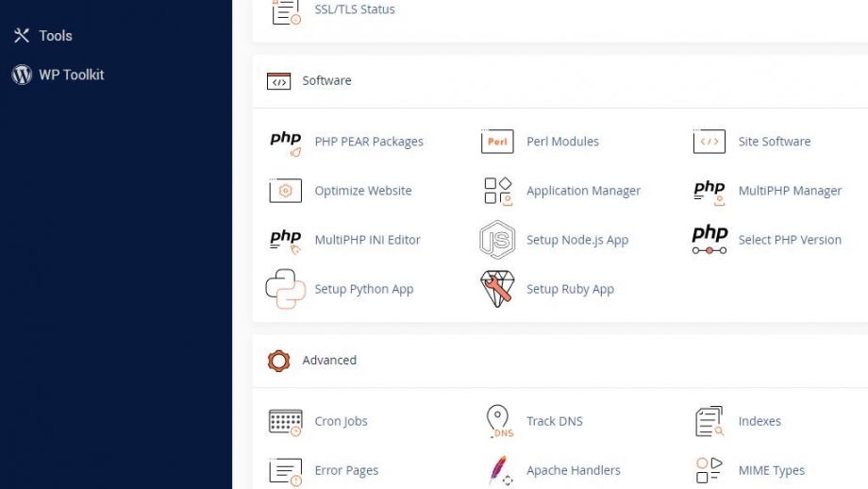Open the Site Software link
The image size is (868, 489).
[775, 142]
